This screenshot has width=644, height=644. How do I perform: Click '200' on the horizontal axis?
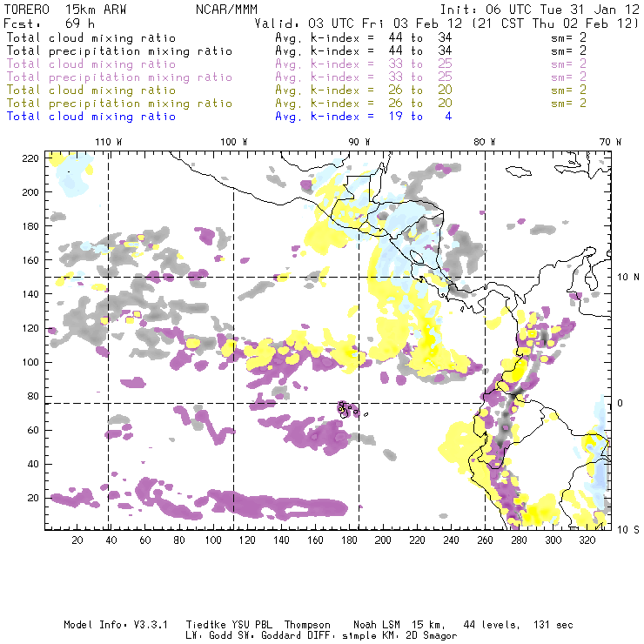pyautogui.click(x=383, y=540)
